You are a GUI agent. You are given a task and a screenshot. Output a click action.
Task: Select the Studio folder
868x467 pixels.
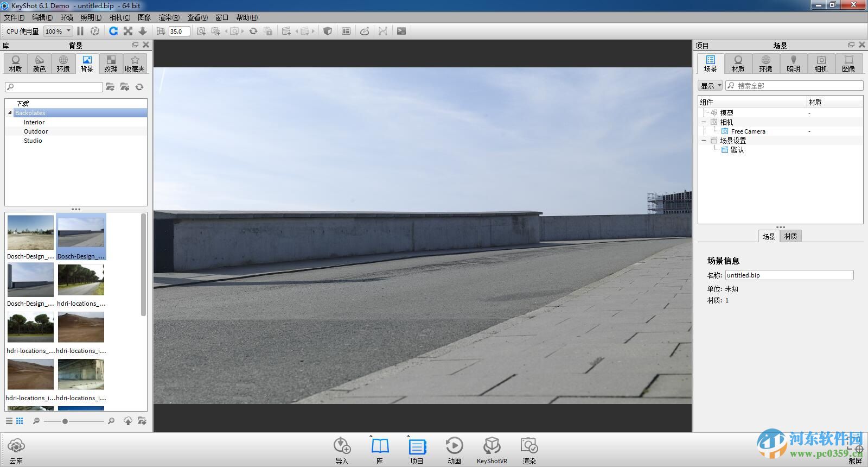pos(33,141)
